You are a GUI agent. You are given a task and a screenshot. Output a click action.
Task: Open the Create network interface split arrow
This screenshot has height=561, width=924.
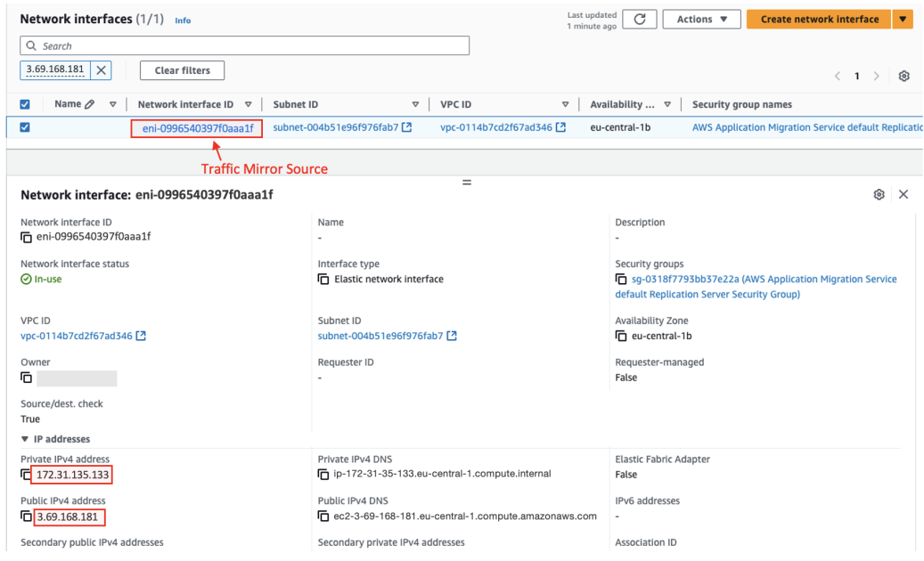(903, 20)
